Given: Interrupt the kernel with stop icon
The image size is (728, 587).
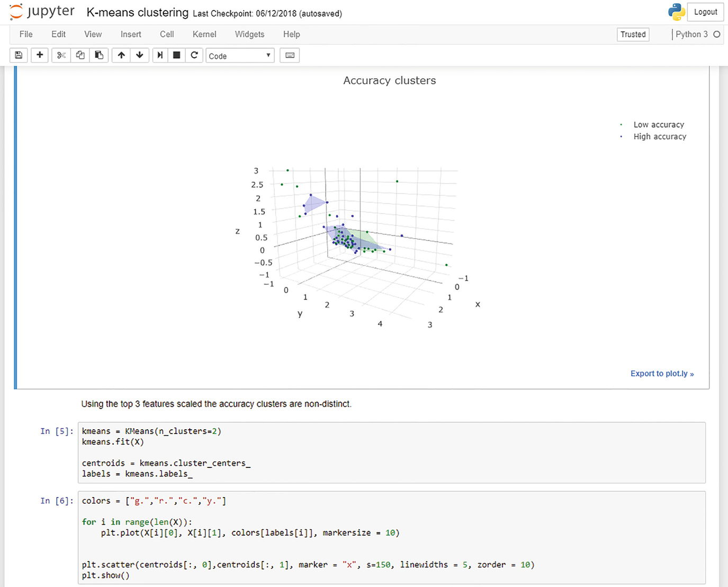Looking at the screenshot, I should (177, 55).
